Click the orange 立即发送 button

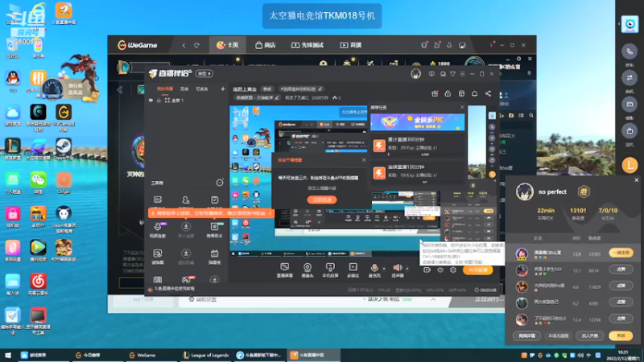[x=322, y=200]
